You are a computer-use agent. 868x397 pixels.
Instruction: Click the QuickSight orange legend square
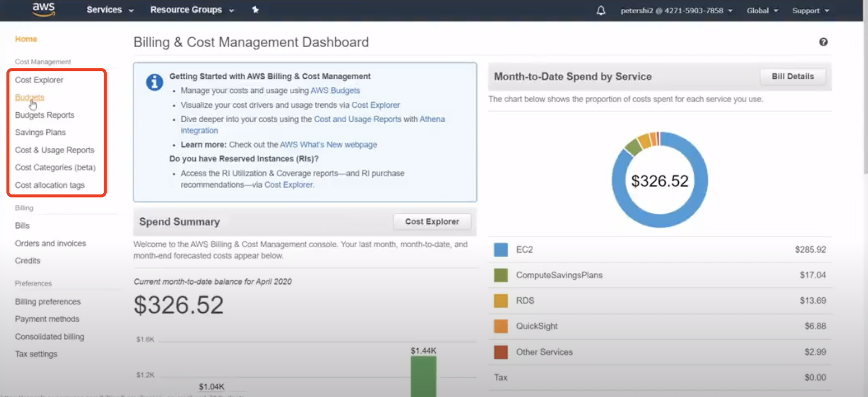[501, 327]
